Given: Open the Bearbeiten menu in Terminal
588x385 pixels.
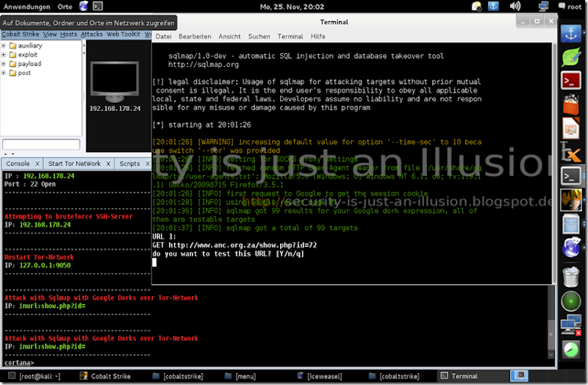Looking at the screenshot, I should pos(195,36).
